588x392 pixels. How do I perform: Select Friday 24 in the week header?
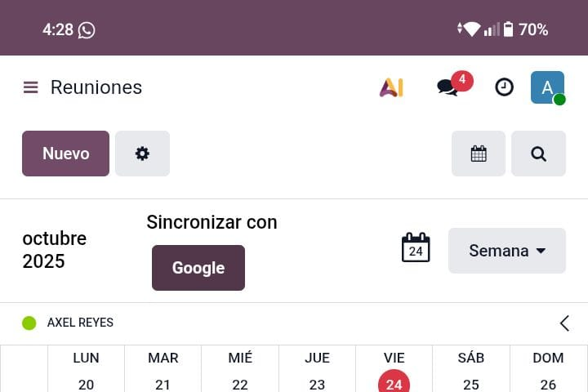click(x=394, y=383)
